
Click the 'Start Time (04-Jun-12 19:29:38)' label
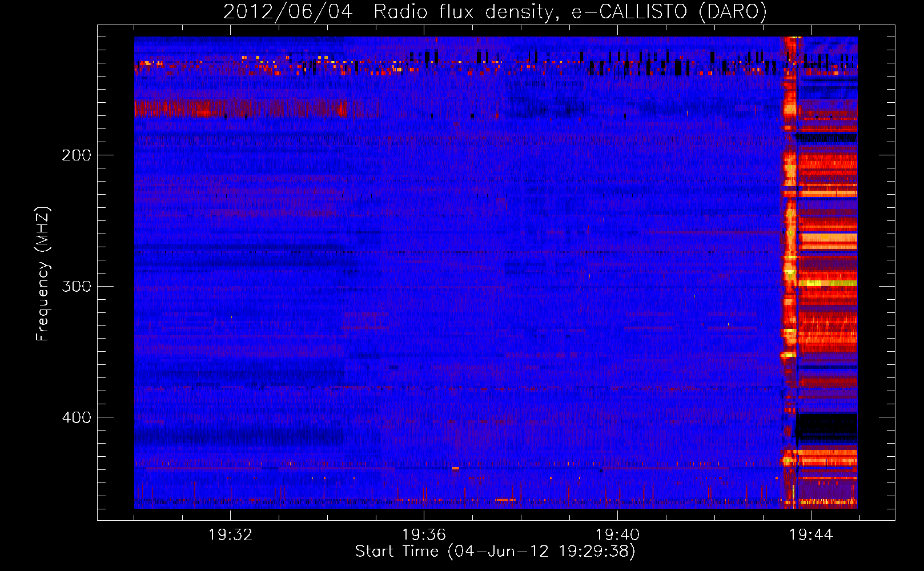pos(495,552)
